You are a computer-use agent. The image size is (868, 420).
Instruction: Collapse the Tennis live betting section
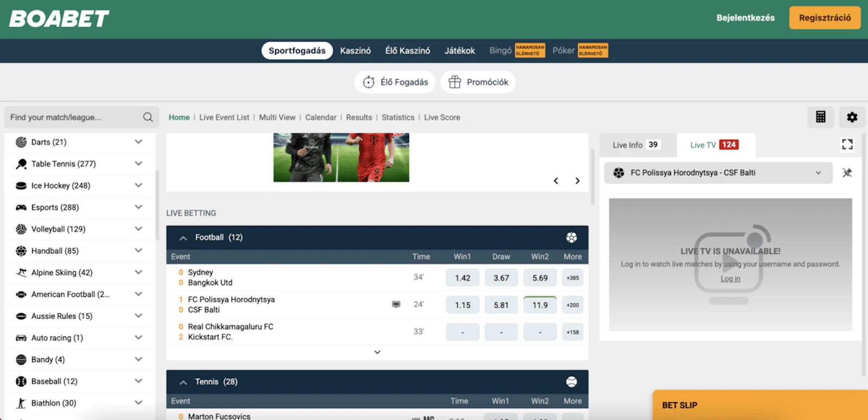tap(183, 382)
